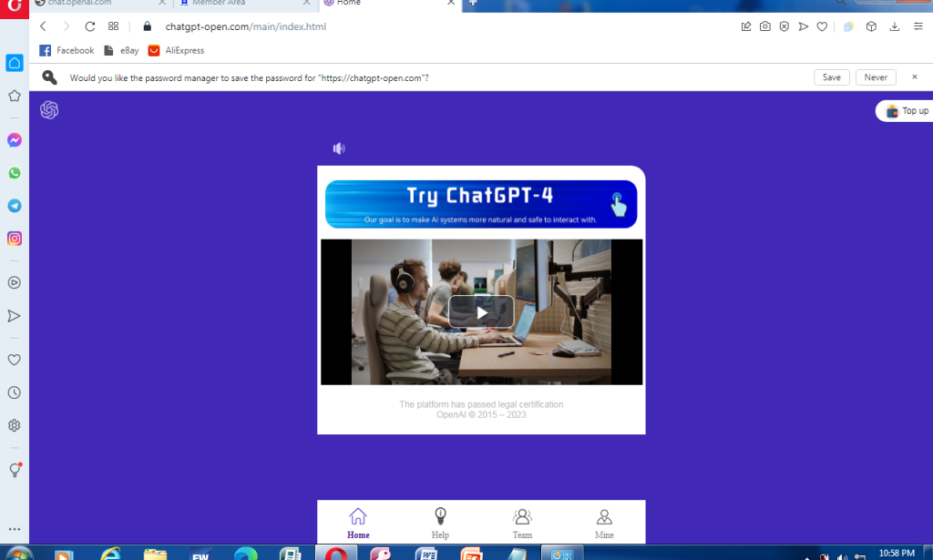This screenshot has width=933, height=560.
Task: Open Messenger from the sidebar
Action: [x=14, y=140]
